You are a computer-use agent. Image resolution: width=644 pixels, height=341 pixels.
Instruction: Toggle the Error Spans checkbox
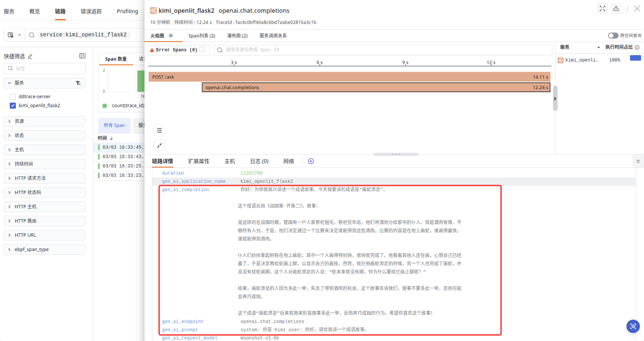point(203,50)
